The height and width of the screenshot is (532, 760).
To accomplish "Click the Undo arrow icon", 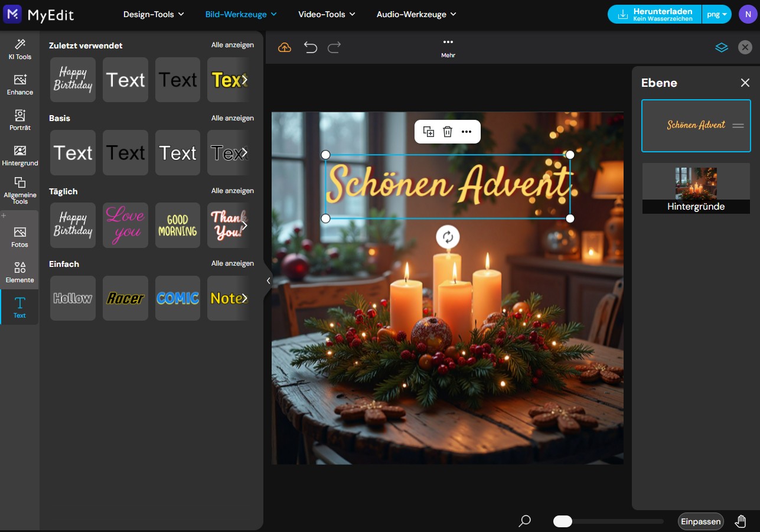I will click(x=310, y=47).
